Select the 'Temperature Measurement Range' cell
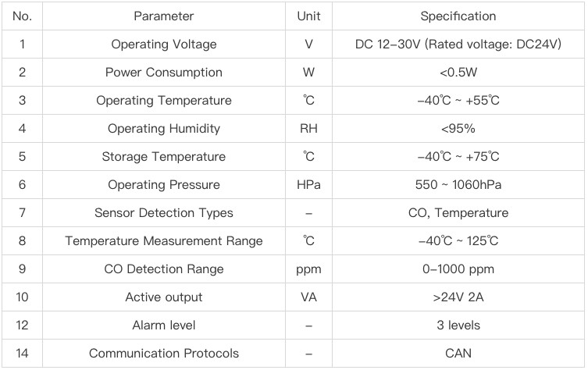Image resolution: width=588 pixels, height=370 pixels. point(163,240)
